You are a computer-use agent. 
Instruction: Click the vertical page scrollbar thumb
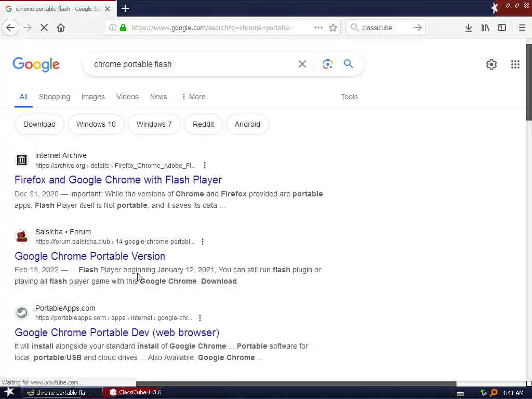[x=529, y=82]
